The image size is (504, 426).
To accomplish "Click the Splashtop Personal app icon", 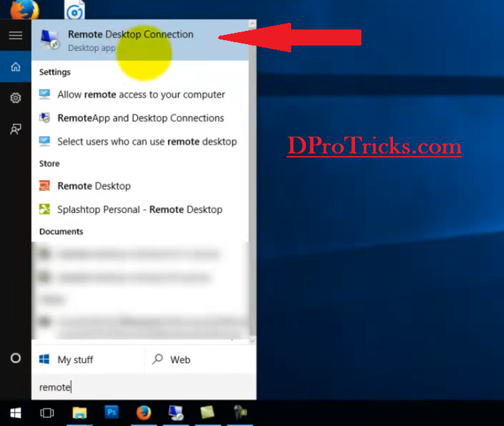I will pos(45,209).
